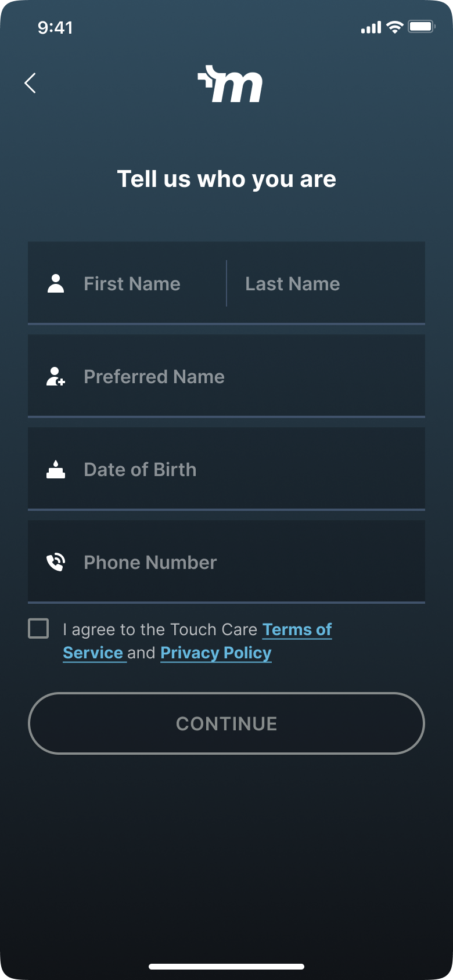Tap the battery indicator icon
The width and height of the screenshot is (453, 980).
point(422,27)
